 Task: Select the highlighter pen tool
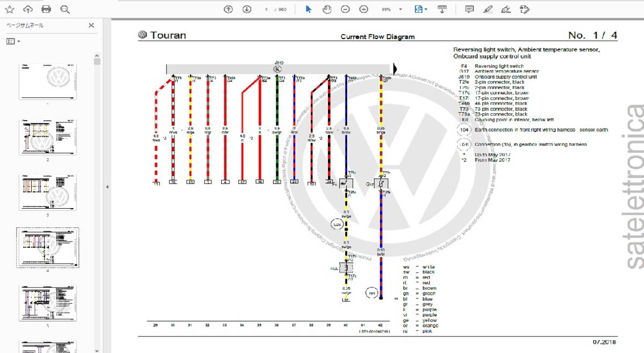point(488,9)
